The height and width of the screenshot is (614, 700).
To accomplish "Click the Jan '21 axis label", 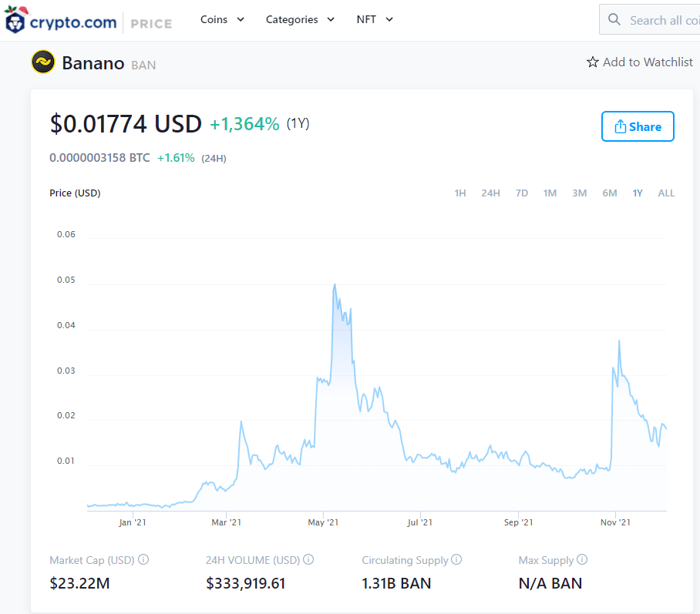I will pos(133,522).
